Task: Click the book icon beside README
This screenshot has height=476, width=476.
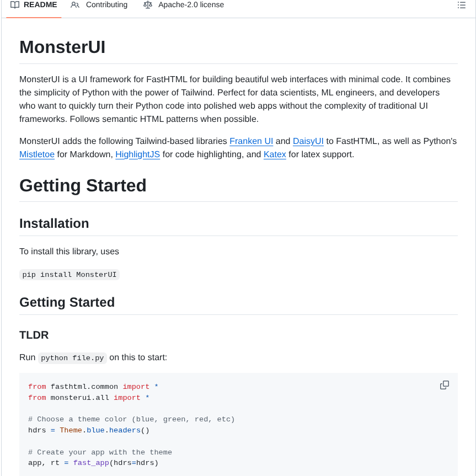Action: pyautogui.click(x=15, y=4)
